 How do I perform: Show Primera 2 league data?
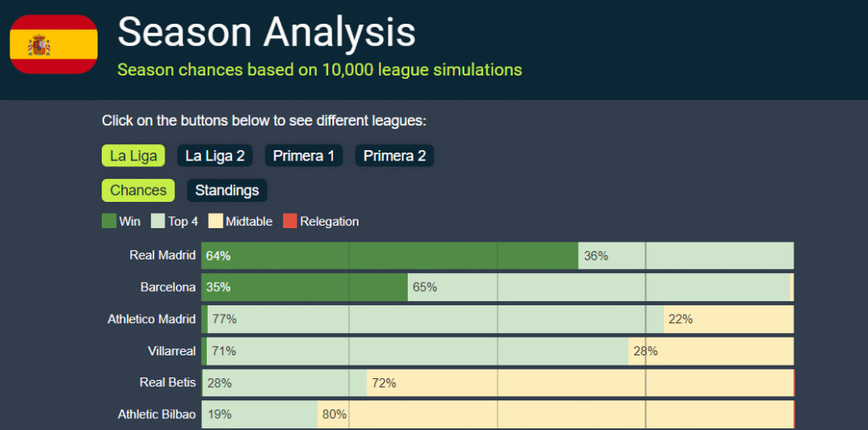click(394, 156)
